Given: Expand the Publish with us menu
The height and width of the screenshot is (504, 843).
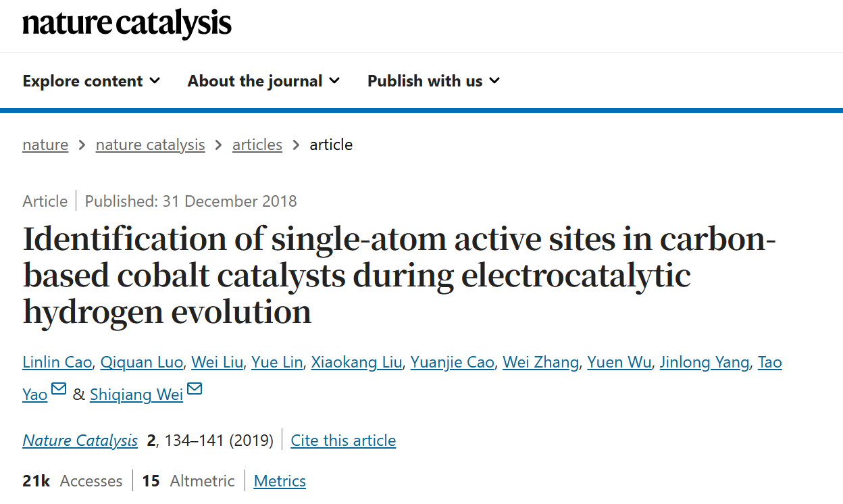Looking at the screenshot, I should (434, 81).
